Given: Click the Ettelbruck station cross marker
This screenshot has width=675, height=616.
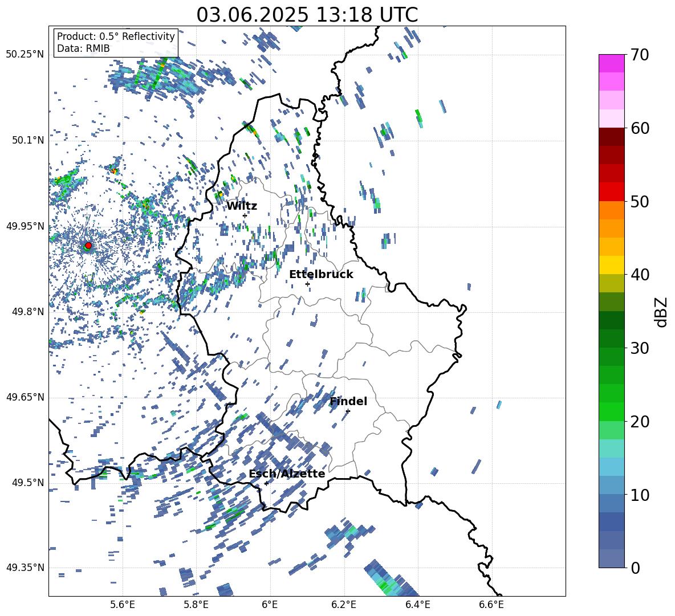Looking at the screenshot, I should (x=307, y=284).
